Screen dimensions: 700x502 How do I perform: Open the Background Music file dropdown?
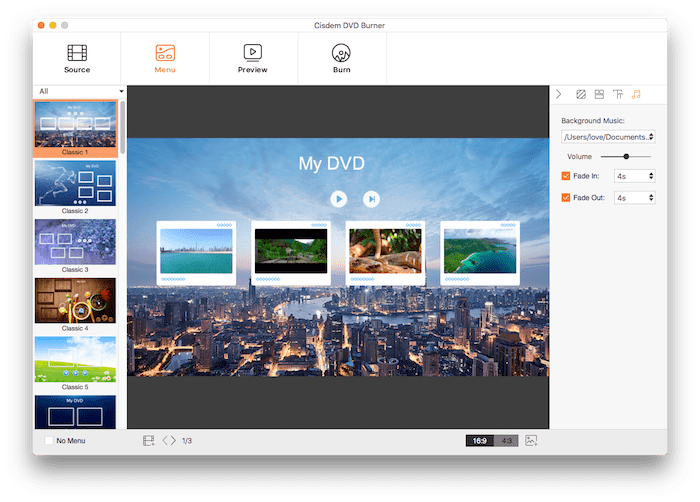(608, 136)
